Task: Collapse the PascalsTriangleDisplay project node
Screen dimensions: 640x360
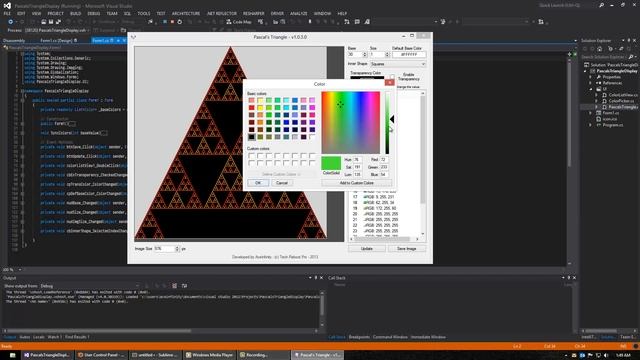Action: [585, 71]
